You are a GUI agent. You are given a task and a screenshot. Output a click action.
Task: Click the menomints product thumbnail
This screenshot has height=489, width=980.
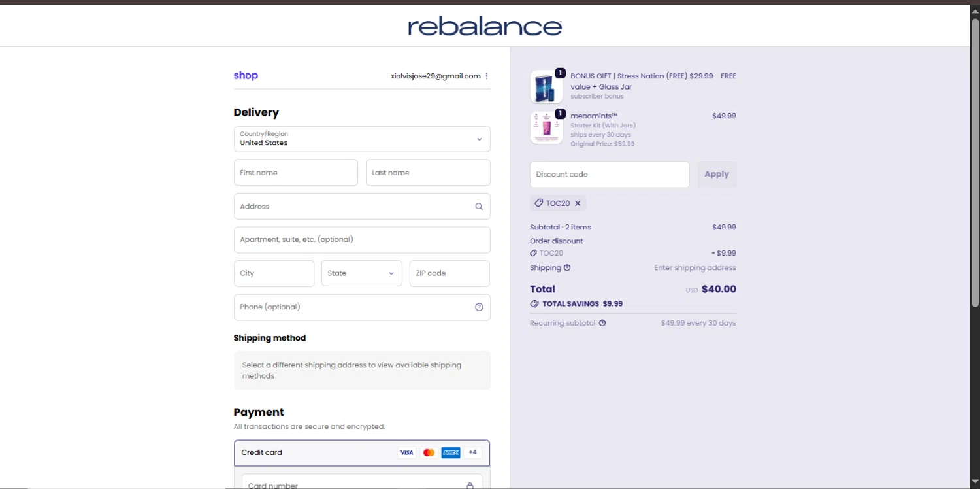point(546,127)
